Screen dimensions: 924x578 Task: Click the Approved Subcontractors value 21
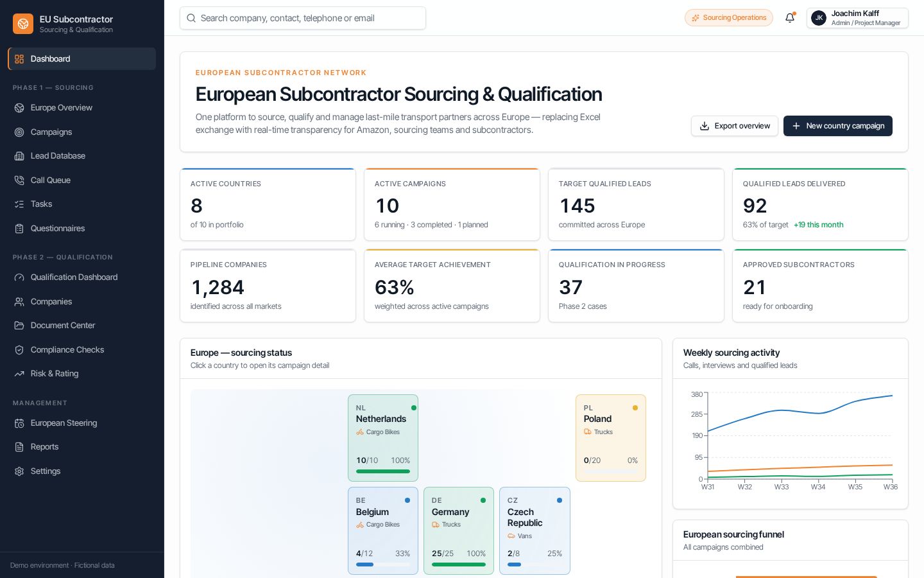(x=754, y=287)
